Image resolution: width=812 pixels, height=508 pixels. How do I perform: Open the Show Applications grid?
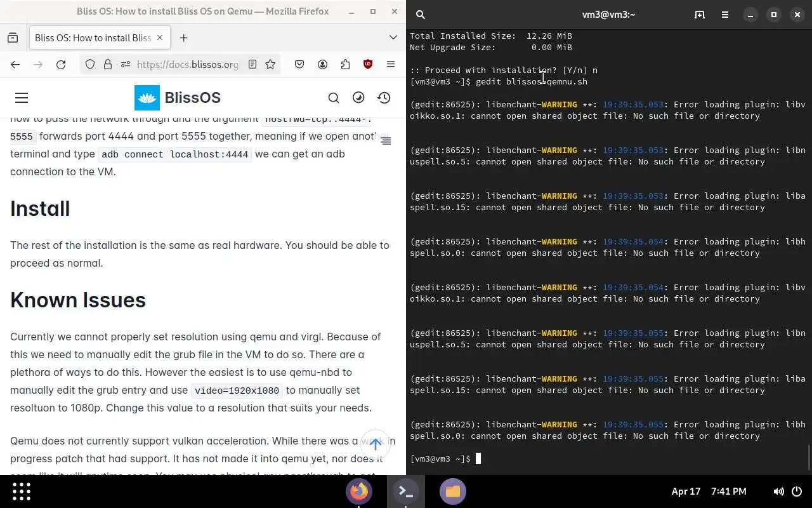point(22,491)
